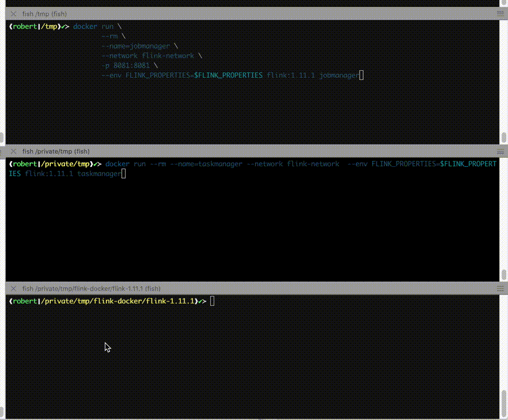Place cursor after "taskmanager" in middle pane
508x420 pixels.
123,174
